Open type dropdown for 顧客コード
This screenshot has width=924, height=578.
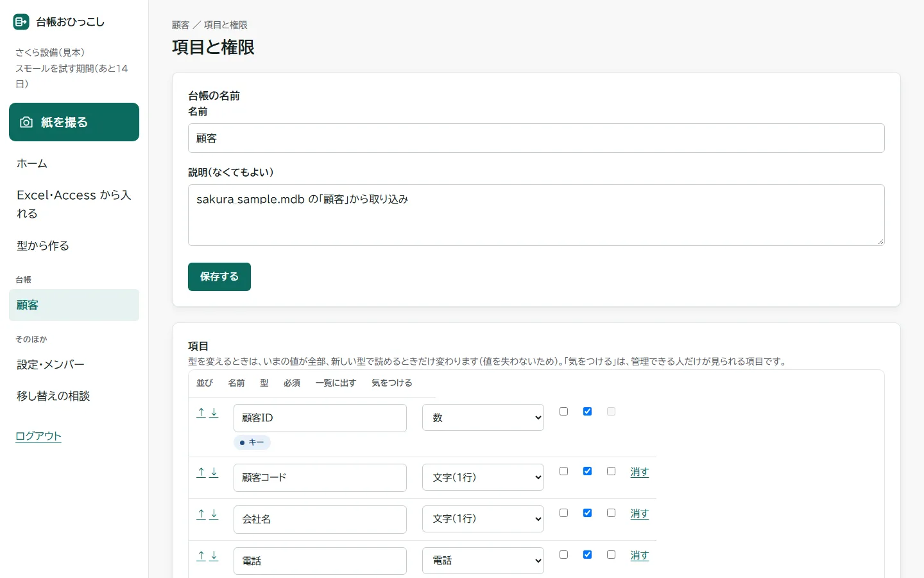coord(483,477)
